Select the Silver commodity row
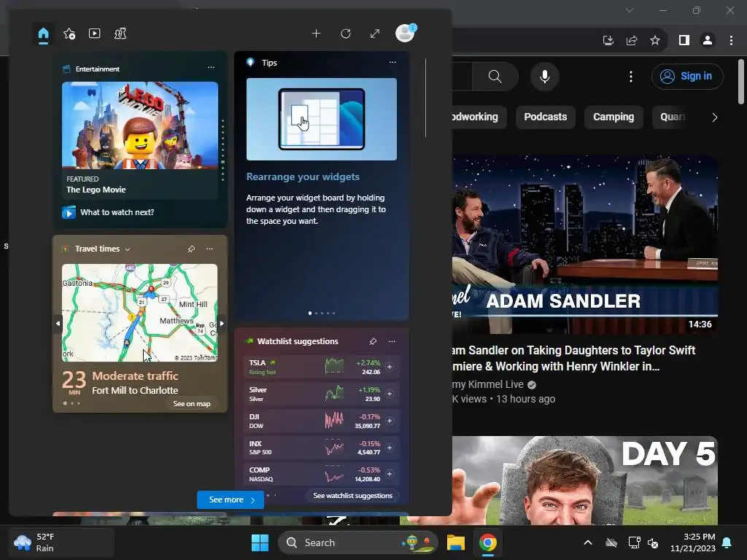Screen dimensions: 747x560 pos(322,394)
